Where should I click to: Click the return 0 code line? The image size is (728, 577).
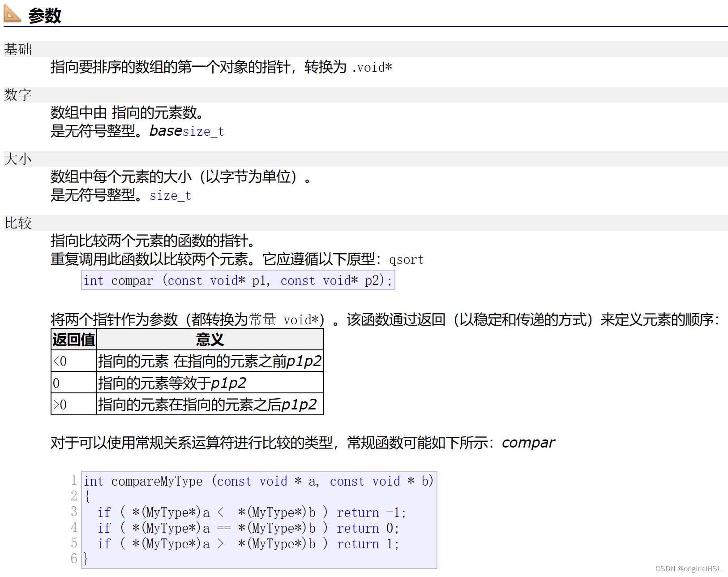pos(248,528)
